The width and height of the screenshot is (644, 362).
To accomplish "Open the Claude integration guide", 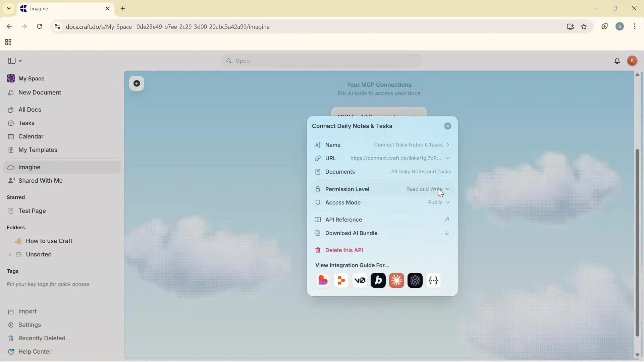I will click(x=396, y=281).
